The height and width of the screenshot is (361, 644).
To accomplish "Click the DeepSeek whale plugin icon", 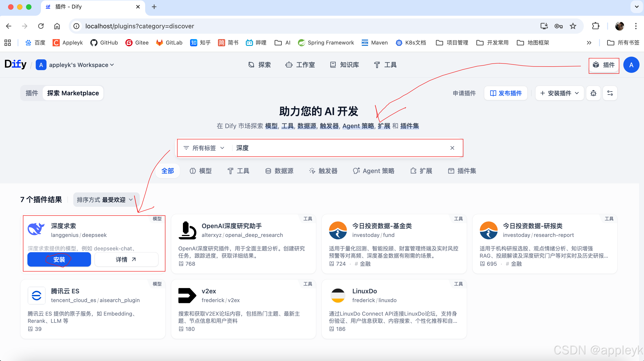I will click(36, 229).
